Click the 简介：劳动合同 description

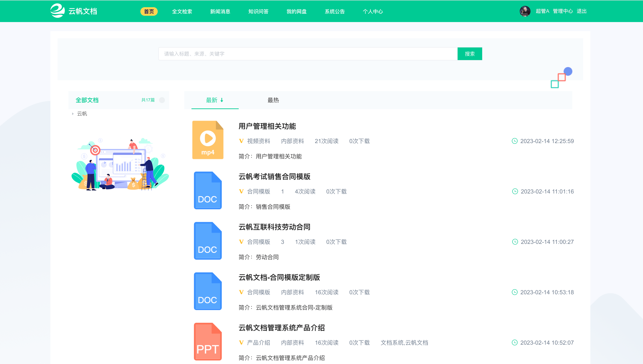coord(259,257)
